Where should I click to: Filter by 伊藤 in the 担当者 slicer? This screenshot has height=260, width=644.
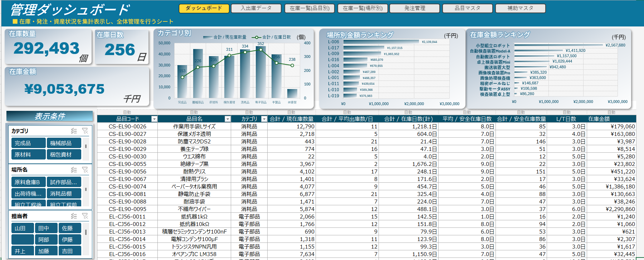(70, 240)
